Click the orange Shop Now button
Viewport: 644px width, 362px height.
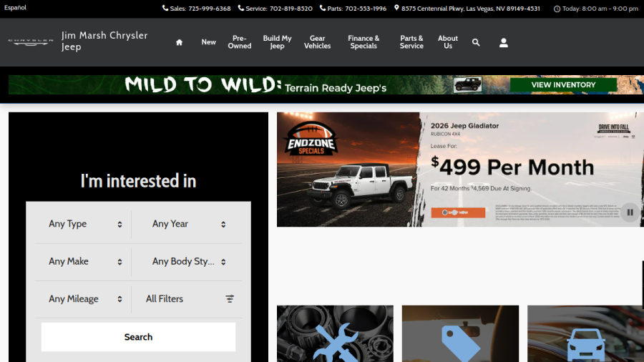coord(458,212)
